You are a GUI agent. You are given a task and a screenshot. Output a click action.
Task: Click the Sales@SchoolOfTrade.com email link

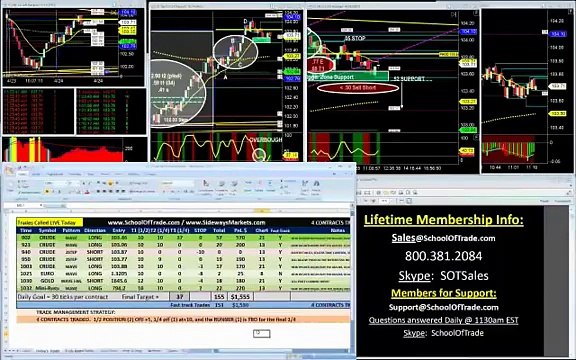click(x=443, y=238)
